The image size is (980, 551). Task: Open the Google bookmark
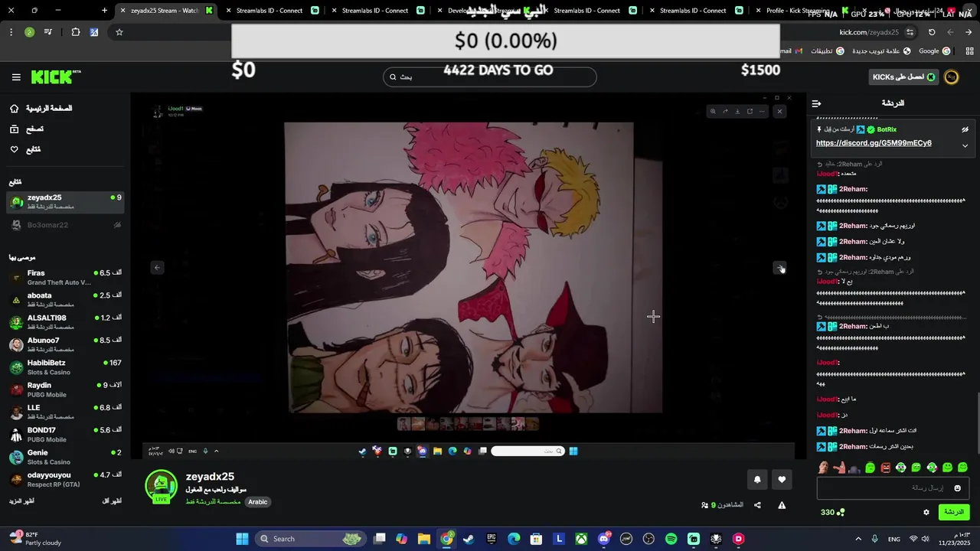coord(935,51)
